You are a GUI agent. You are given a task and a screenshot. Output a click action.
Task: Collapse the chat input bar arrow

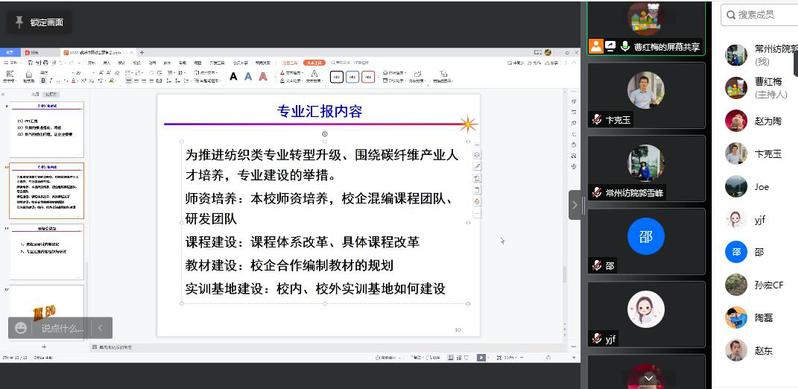click(x=100, y=328)
